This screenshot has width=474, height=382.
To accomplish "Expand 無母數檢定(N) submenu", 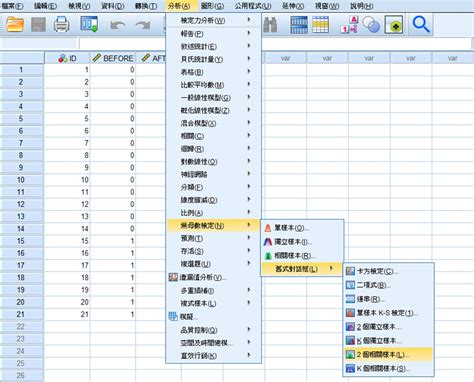I will pyautogui.click(x=213, y=226).
